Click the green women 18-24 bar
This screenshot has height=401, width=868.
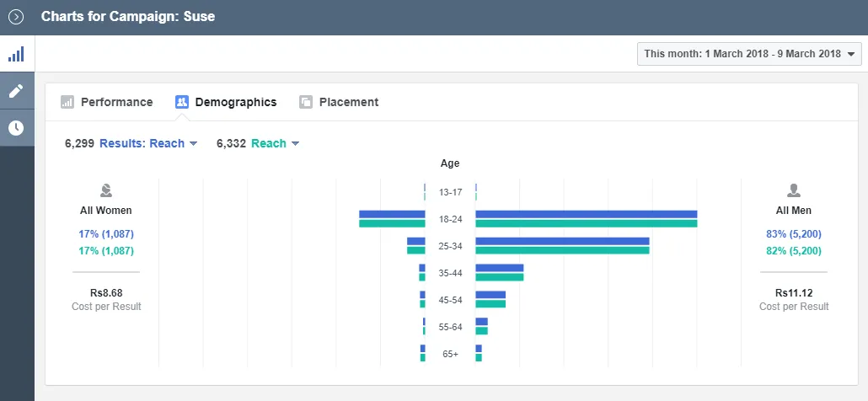(392, 223)
